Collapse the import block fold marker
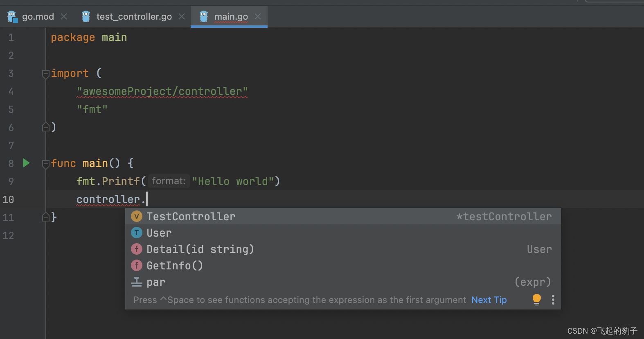Viewport: 644px width, 339px height. tap(46, 74)
